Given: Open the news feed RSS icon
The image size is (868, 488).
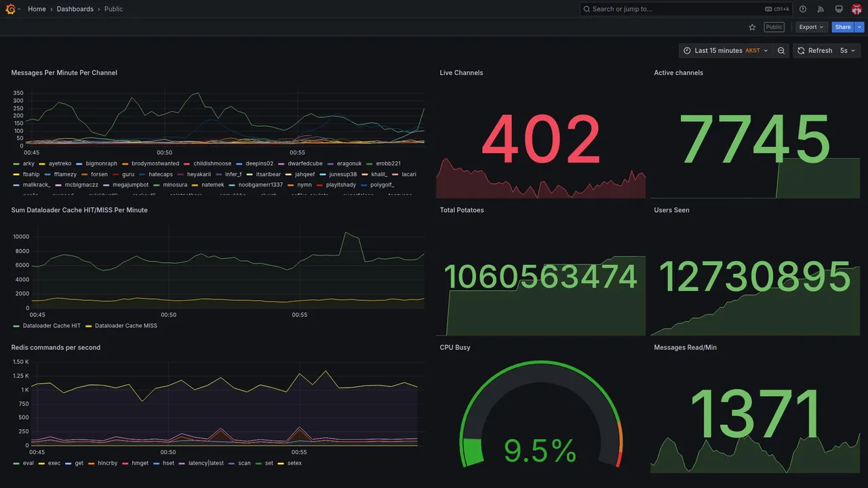Looking at the screenshot, I should coord(821,9).
